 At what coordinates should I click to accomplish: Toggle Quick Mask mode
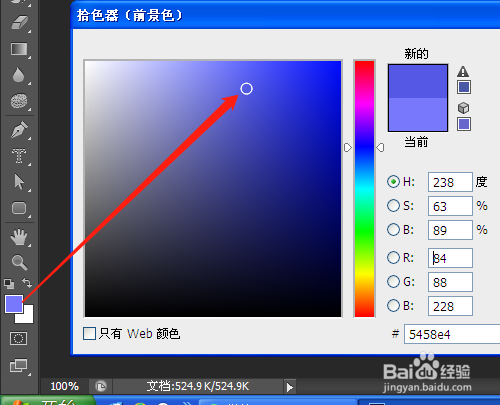coord(19,338)
